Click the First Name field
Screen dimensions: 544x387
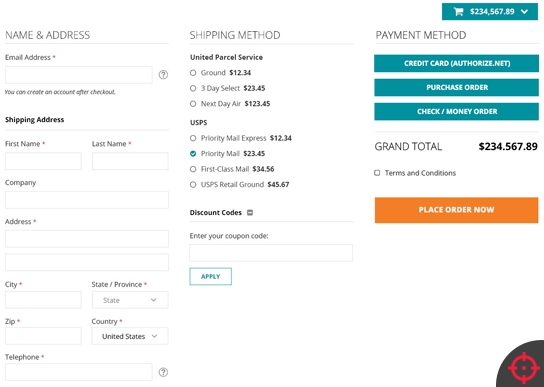[x=43, y=161]
